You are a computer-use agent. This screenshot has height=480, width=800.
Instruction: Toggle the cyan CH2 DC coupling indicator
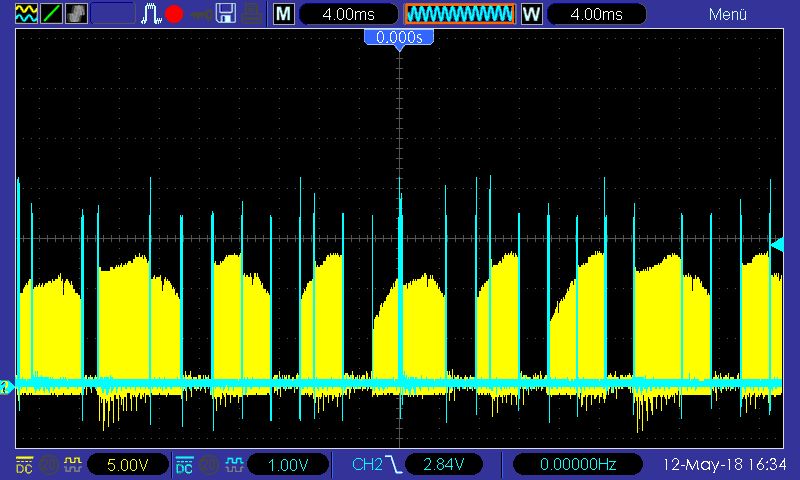click(185, 464)
